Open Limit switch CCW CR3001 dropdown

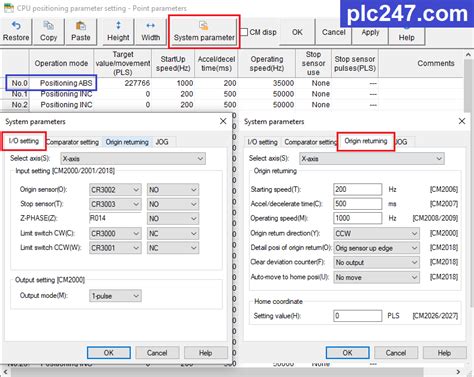115,248
